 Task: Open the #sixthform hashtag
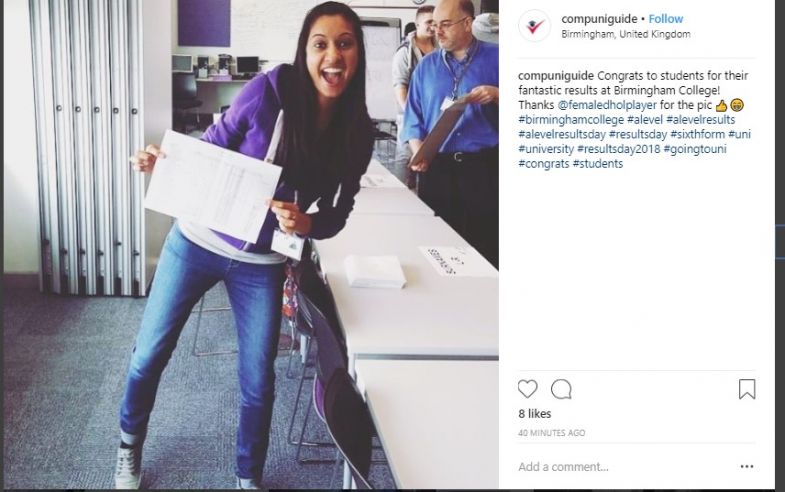(x=697, y=134)
